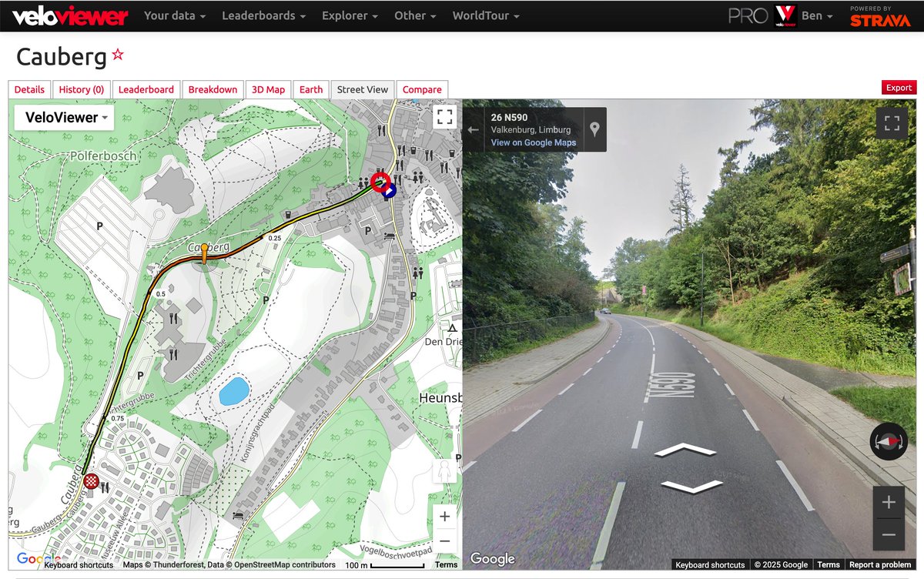Toggle map fullscreen view
The height and width of the screenshot is (579, 924).
click(444, 117)
